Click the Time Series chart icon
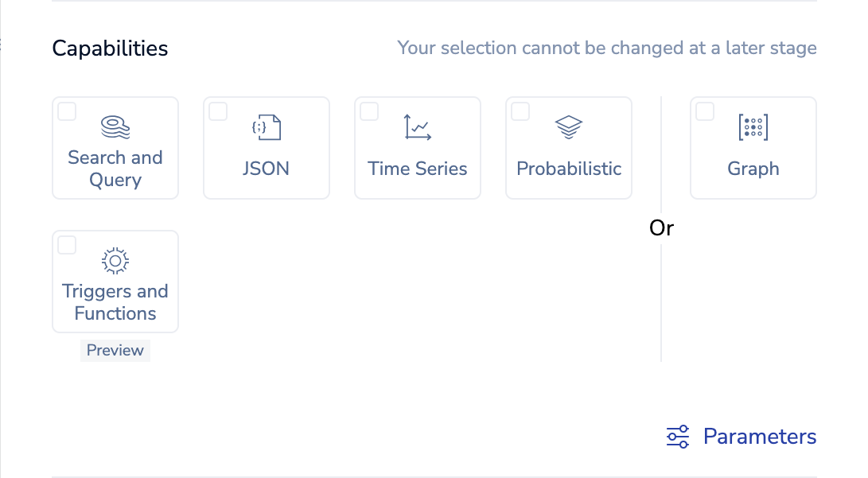This screenshot has height=478, width=868. 418,127
